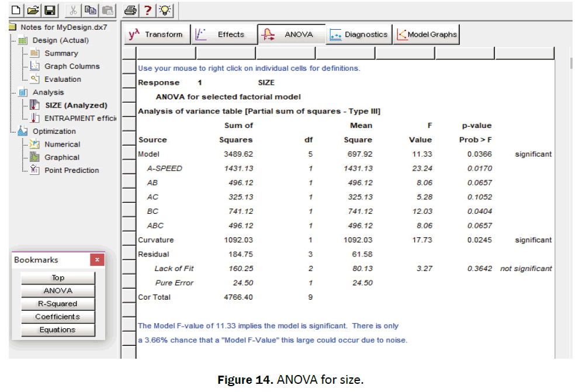Click the Save diskette icon

(x=50, y=10)
